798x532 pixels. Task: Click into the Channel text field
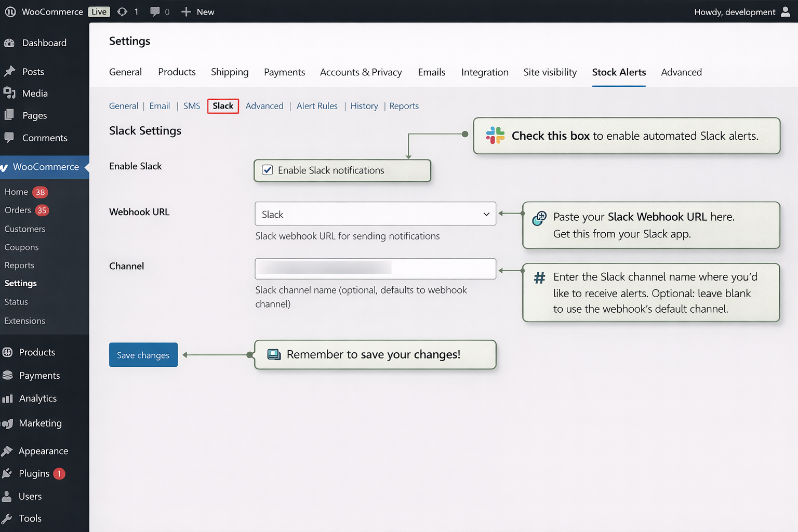(375, 269)
